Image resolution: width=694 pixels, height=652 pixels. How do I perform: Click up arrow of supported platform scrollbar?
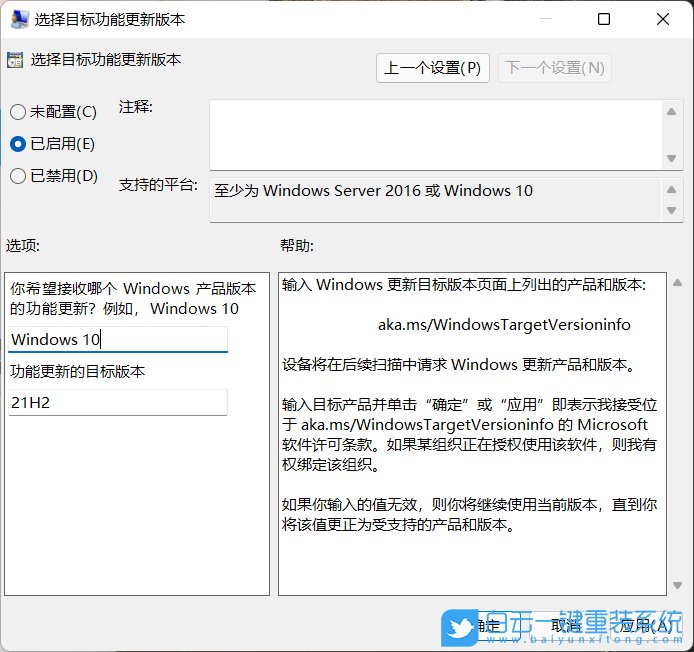tap(671, 189)
